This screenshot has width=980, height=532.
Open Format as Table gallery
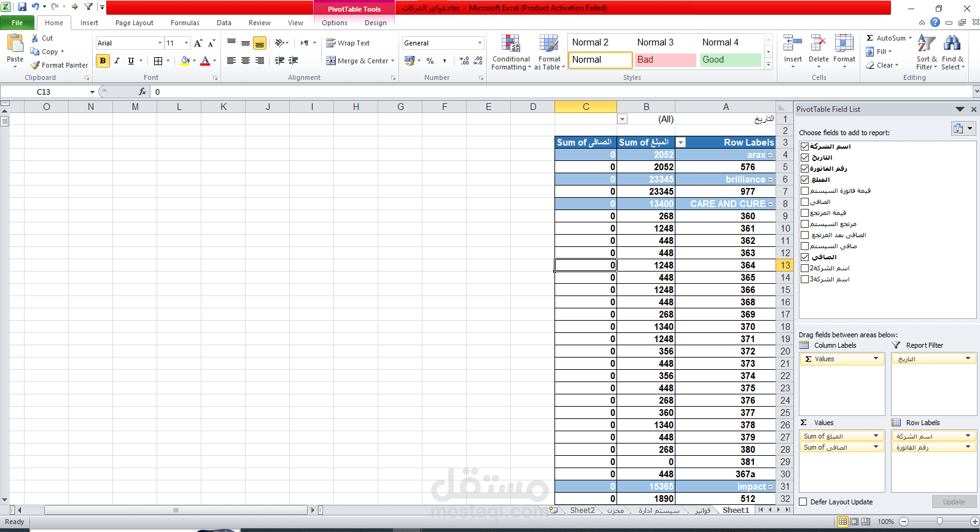coord(550,53)
